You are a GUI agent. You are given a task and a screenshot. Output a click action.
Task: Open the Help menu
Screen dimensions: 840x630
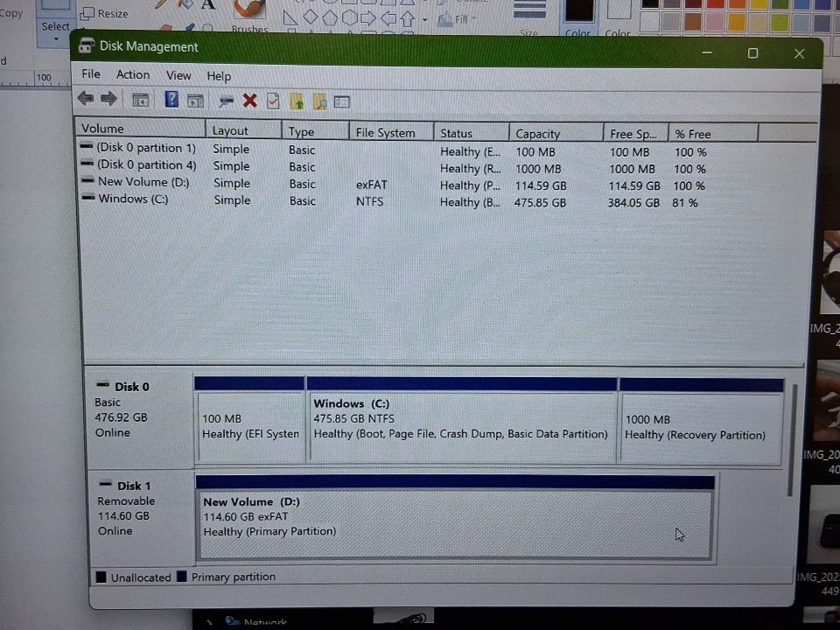coord(219,76)
